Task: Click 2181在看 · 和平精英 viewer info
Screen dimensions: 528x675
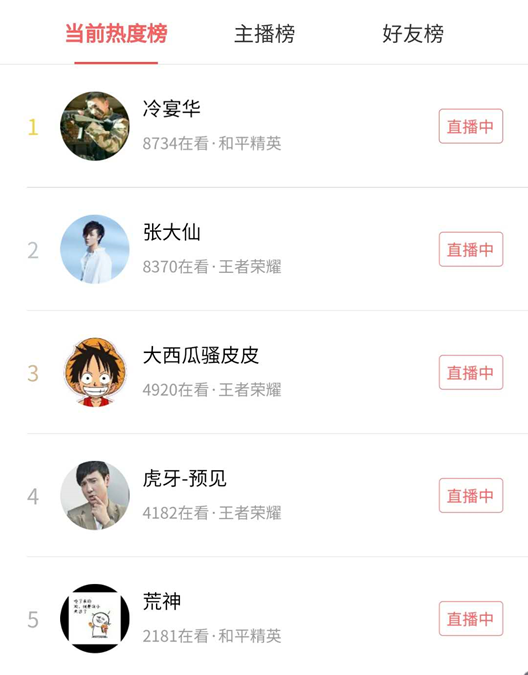Action: click(212, 636)
